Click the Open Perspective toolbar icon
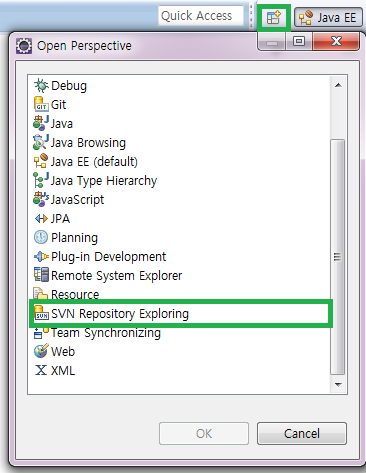 click(274, 18)
